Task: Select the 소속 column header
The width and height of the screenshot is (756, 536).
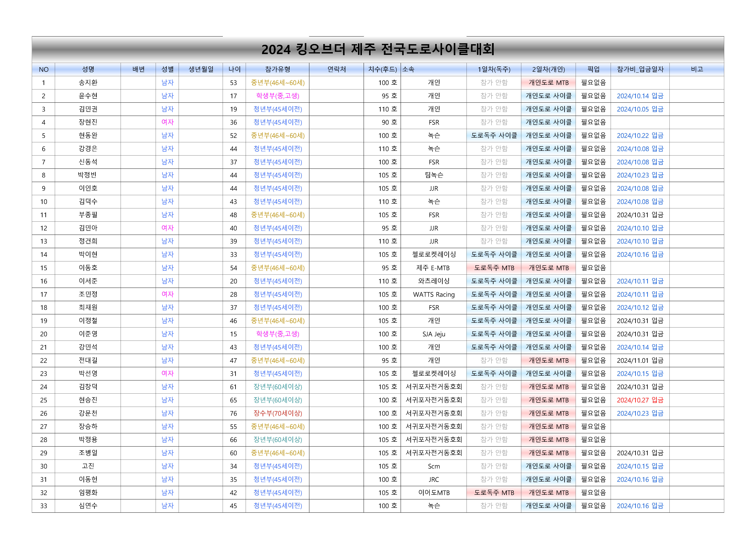Action: [434, 69]
